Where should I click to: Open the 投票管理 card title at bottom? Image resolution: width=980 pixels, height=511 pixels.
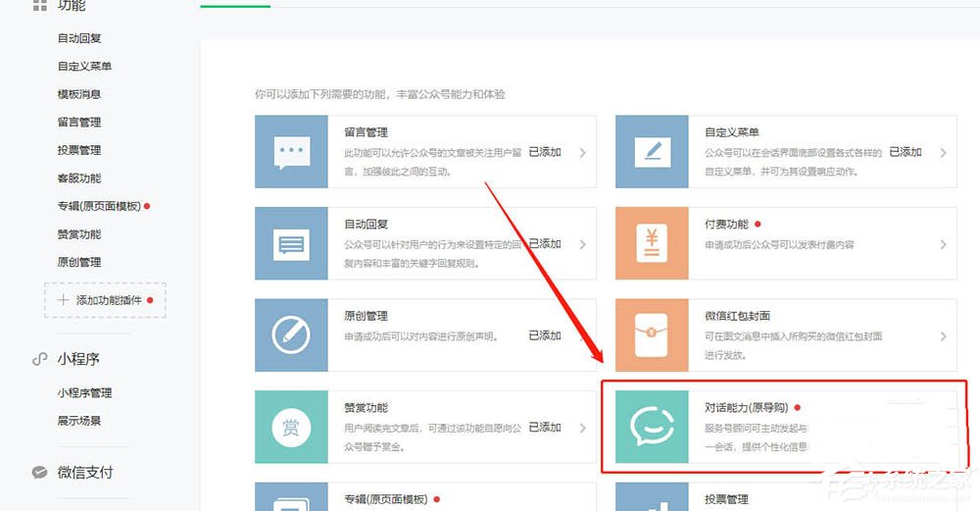coord(726,499)
